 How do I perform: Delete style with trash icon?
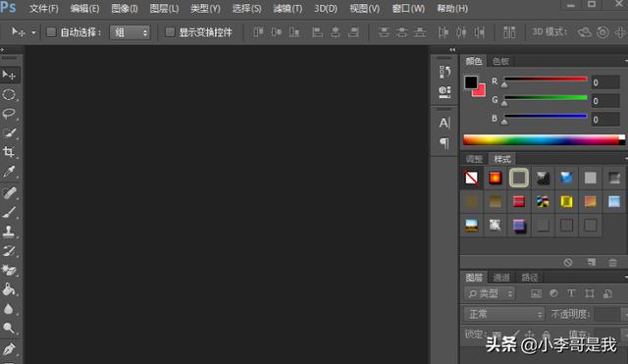[612, 263]
